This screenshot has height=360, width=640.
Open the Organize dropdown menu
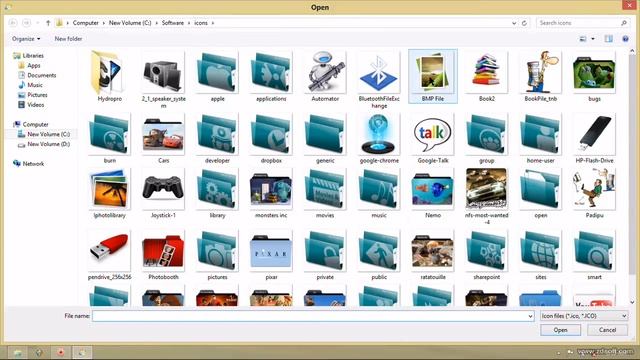point(26,39)
